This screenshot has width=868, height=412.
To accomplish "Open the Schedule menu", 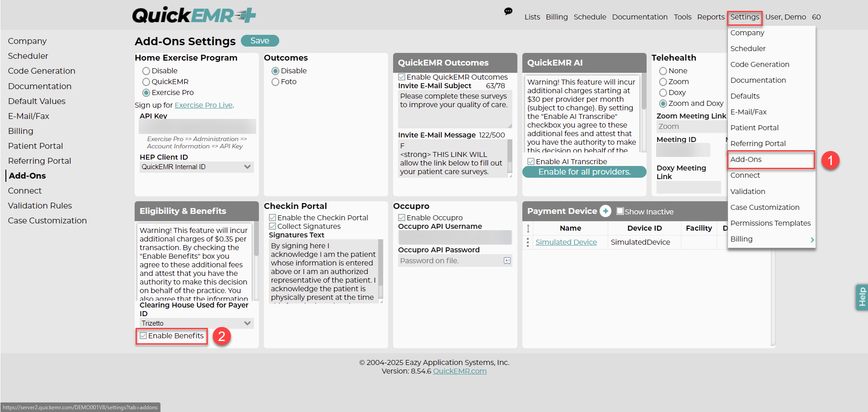I will (x=590, y=17).
